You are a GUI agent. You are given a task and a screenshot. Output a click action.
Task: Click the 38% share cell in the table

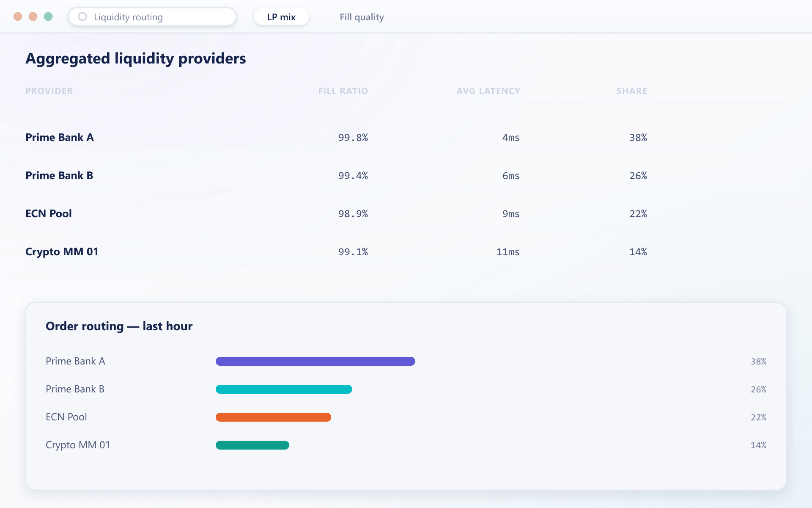[x=638, y=138]
